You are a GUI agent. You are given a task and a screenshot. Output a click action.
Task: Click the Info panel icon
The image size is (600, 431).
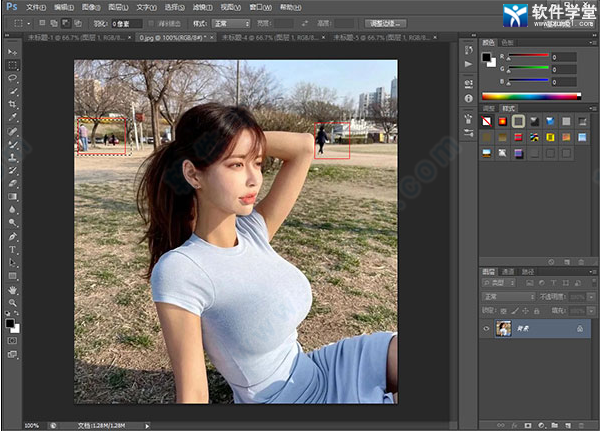tap(468, 100)
